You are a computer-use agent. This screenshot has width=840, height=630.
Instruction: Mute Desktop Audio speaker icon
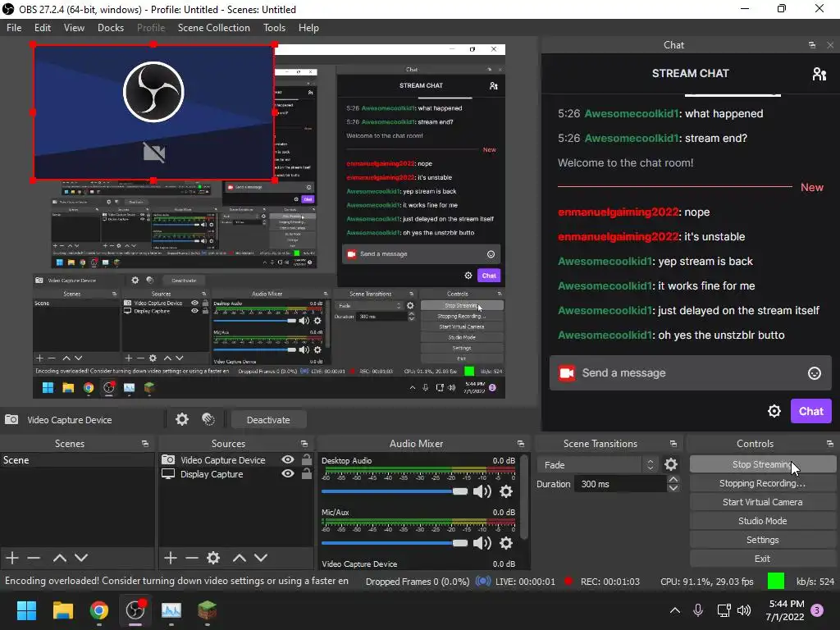(x=482, y=491)
